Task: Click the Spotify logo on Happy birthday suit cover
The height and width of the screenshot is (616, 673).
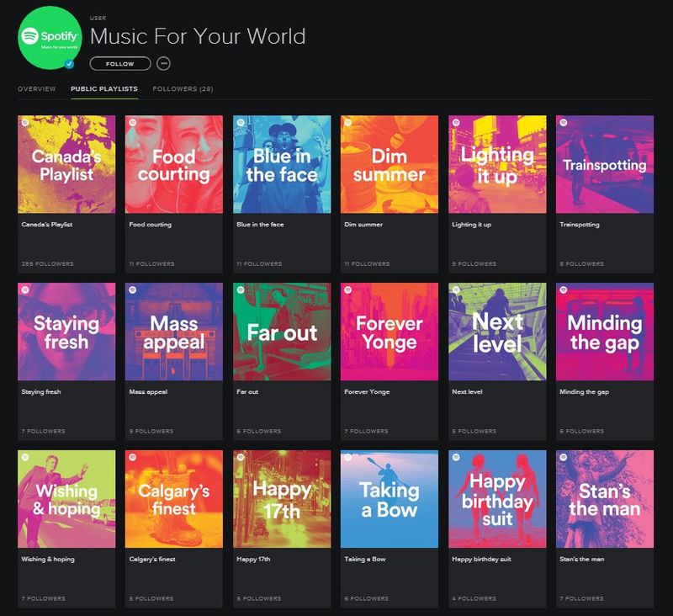Action: click(x=456, y=457)
